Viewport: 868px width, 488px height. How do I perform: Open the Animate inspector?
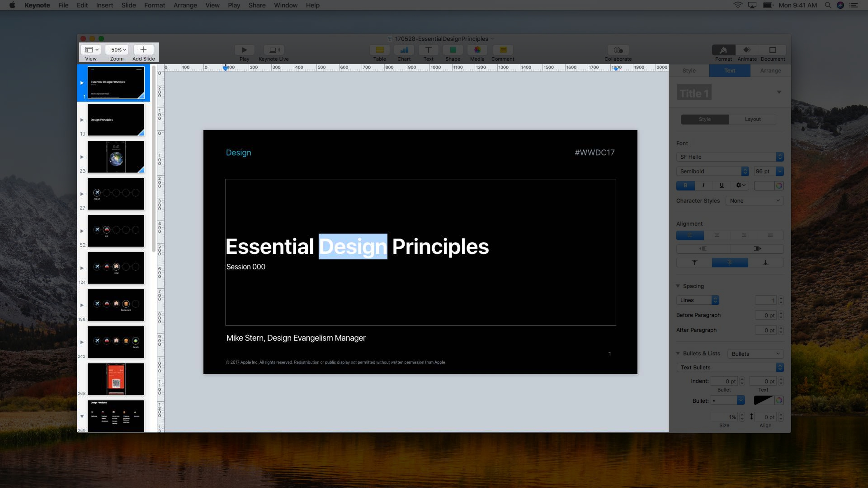point(747,50)
